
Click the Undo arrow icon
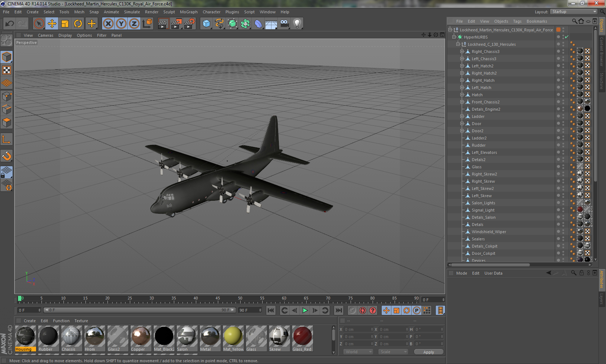[x=10, y=24]
